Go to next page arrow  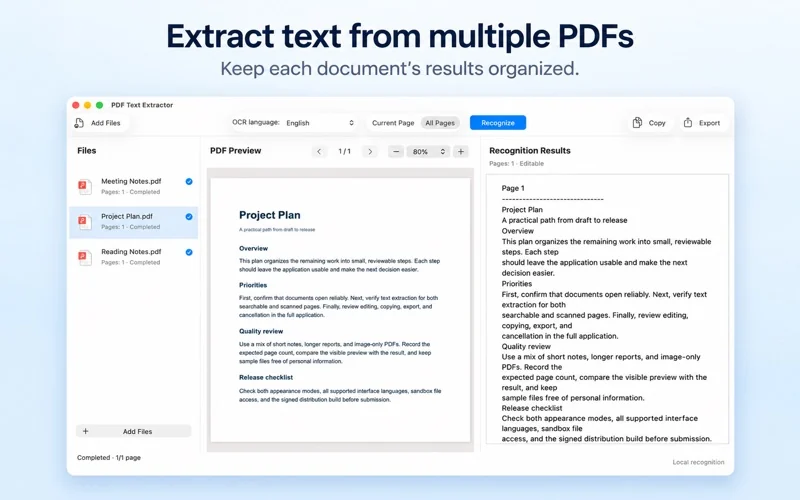[x=370, y=152]
